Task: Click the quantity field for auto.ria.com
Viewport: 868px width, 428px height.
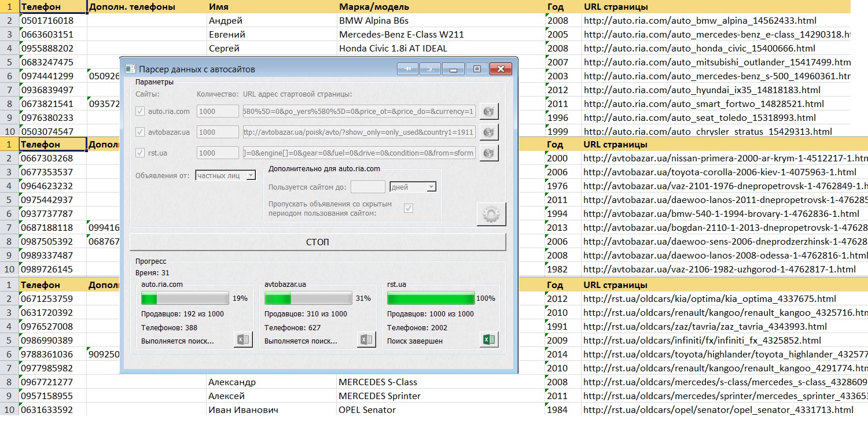Action: 218,111
